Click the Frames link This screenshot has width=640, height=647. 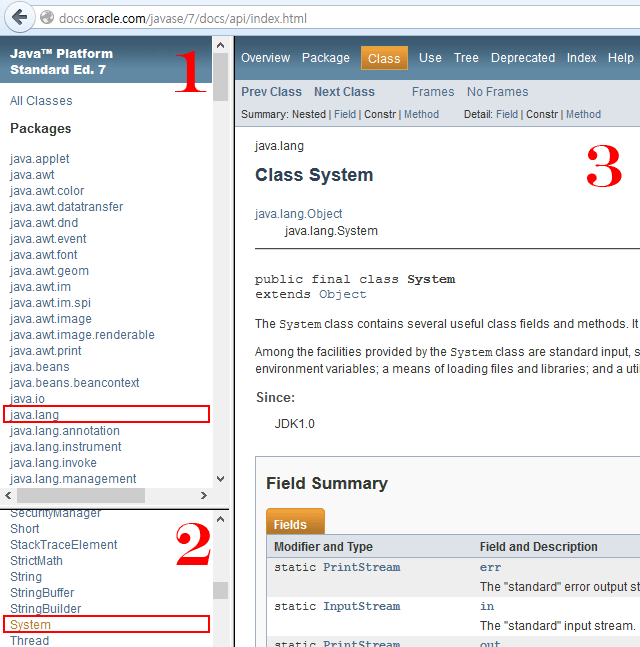point(433,92)
